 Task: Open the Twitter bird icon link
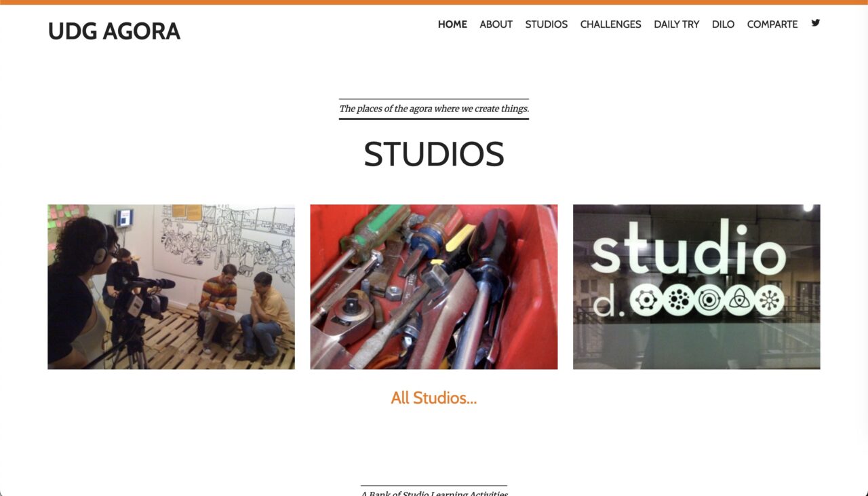coord(816,23)
